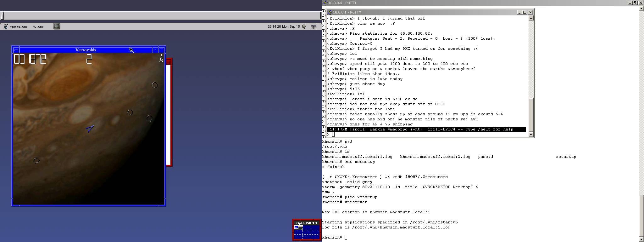Click the xstartup file name in the ls output

[x=566, y=157]
